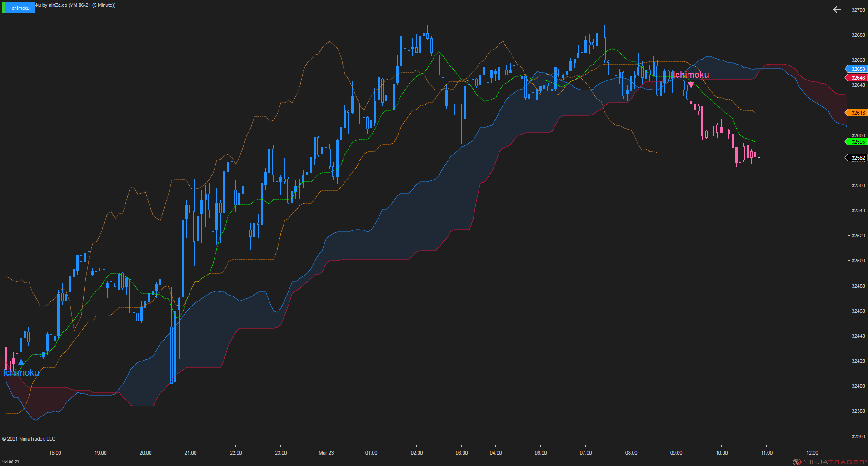
Task: Click the green indicator status bar icon
Action: [3, 7]
